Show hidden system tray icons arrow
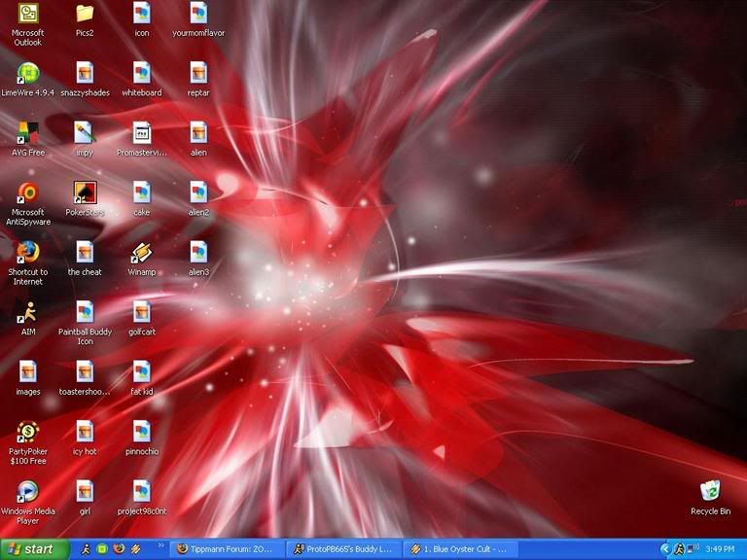This screenshot has height=560, width=747. pyautogui.click(x=665, y=549)
